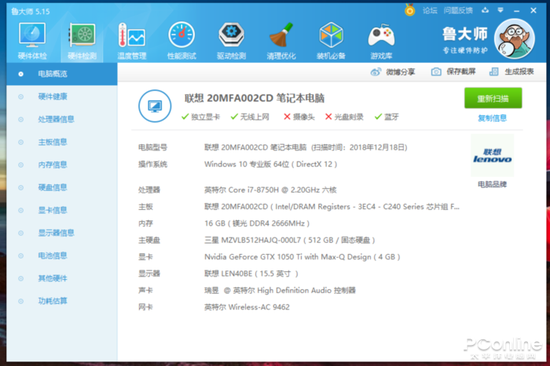
Task: Click the 16 GB DDR4 2666MHz memory text
Action: tap(257, 224)
